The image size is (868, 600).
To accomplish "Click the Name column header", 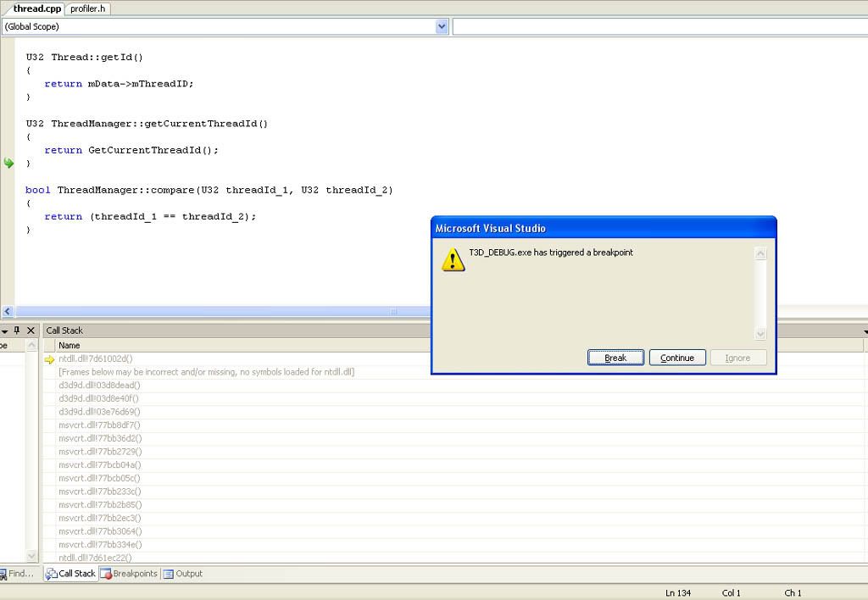I will [70, 345].
